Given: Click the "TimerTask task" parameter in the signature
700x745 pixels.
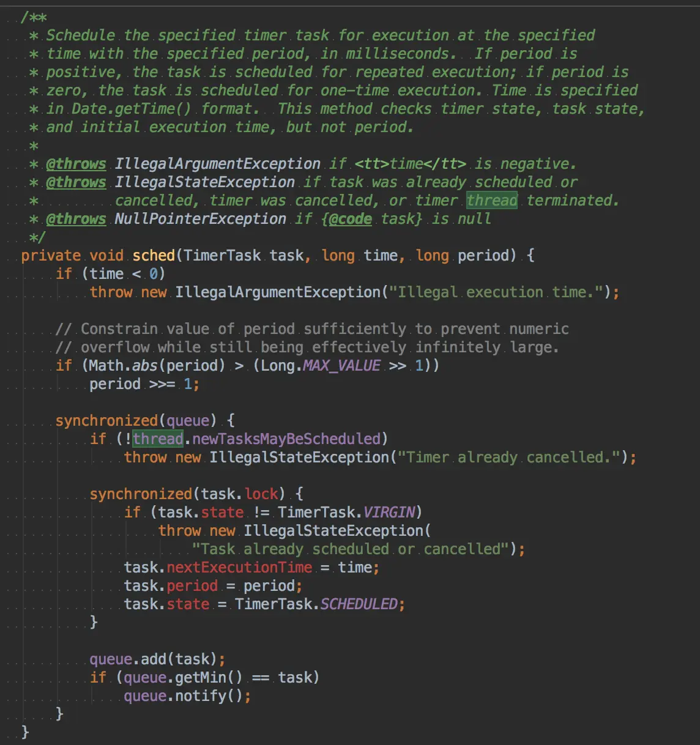Looking at the screenshot, I should tap(244, 255).
